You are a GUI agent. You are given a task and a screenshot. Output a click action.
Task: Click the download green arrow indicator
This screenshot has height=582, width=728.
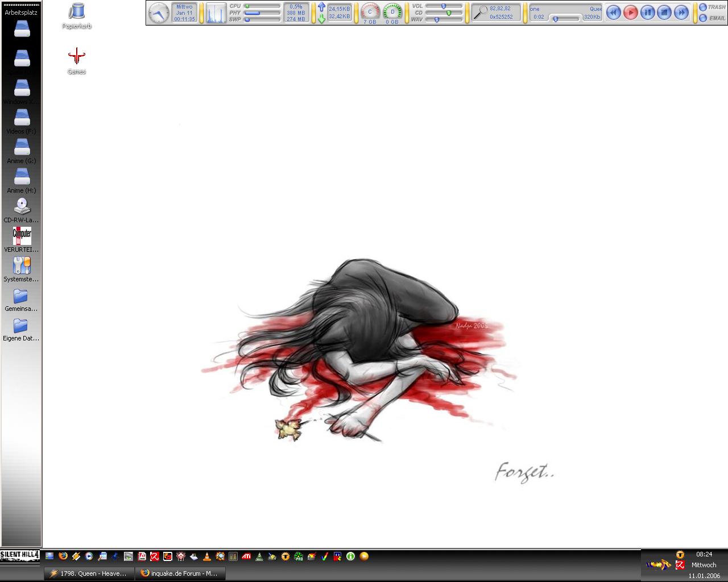321,18
